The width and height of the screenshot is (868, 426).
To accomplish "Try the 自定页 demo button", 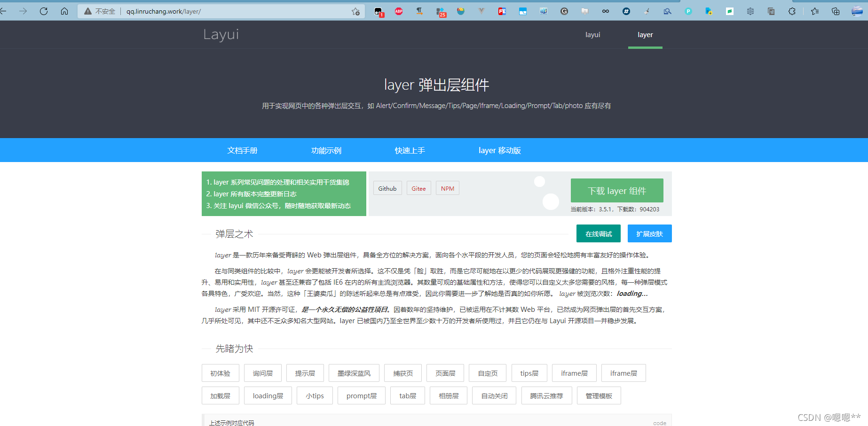I will [488, 373].
